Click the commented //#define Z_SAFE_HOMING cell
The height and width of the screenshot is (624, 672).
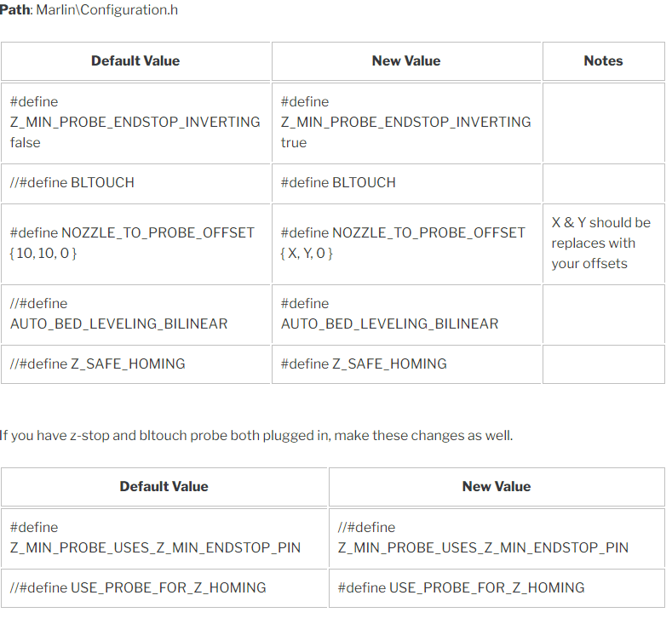point(135,364)
